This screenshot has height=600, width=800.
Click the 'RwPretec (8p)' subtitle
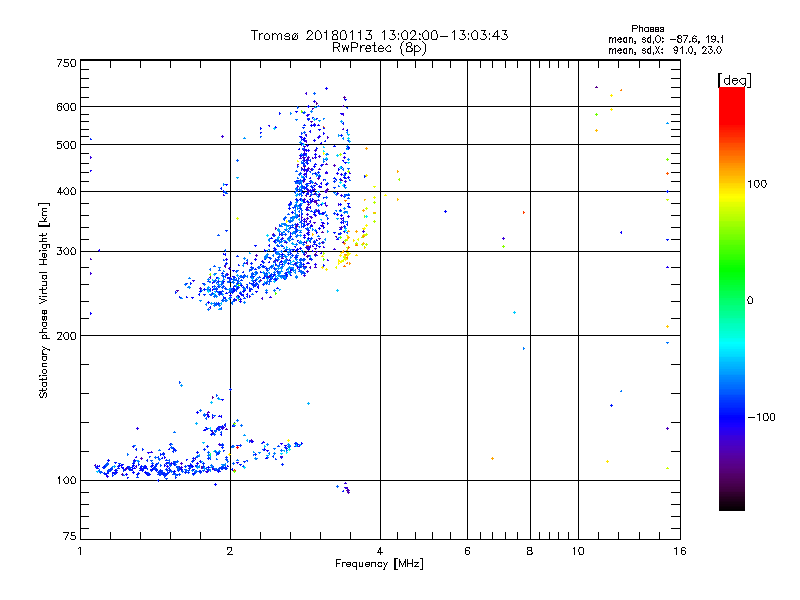(x=379, y=48)
